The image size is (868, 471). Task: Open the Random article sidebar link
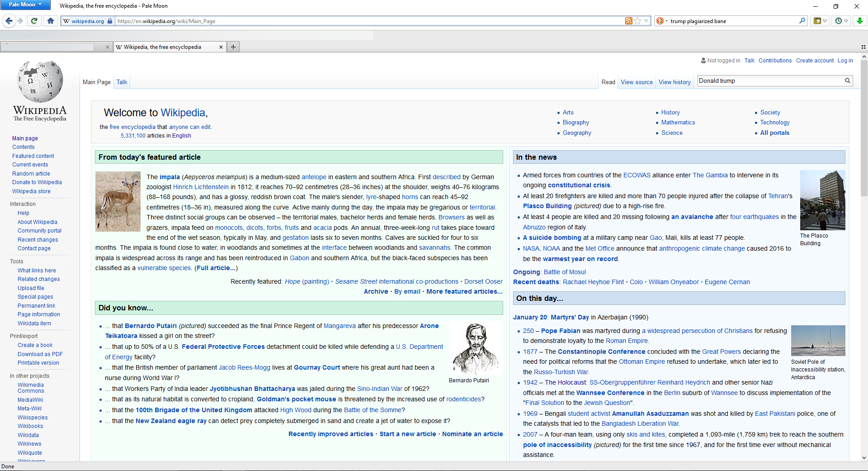point(31,173)
